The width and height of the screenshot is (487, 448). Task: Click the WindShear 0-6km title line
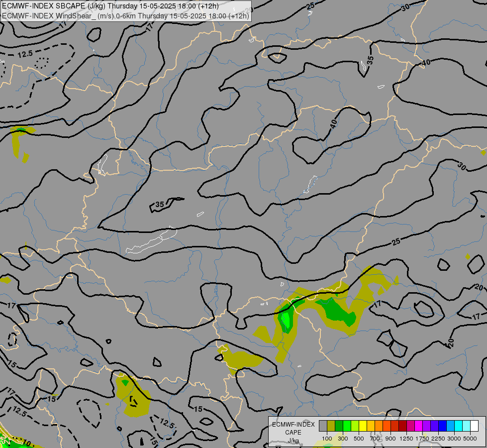(125, 15)
